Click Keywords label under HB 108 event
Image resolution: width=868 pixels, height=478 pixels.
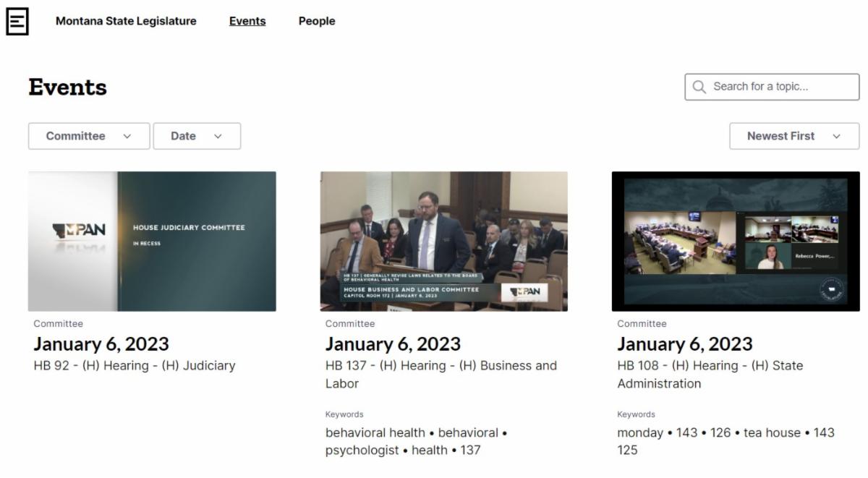[x=637, y=414]
